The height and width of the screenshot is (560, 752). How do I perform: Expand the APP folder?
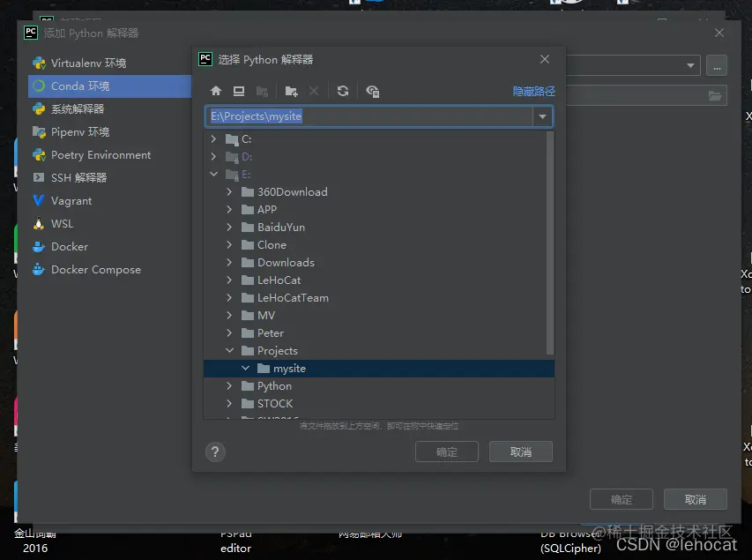(229, 210)
